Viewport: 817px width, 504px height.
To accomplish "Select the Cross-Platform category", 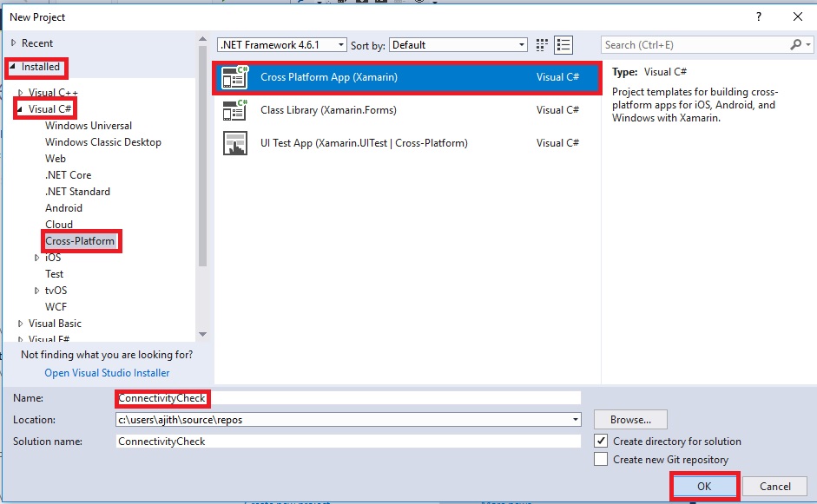I will point(80,241).
